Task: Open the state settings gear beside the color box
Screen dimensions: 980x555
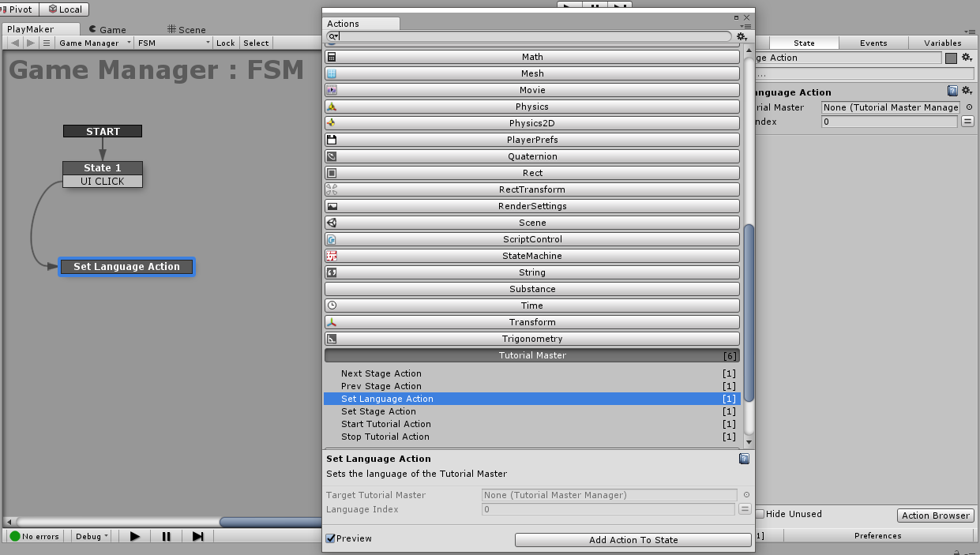Action: pyautogui.click(x=966, y=58)
